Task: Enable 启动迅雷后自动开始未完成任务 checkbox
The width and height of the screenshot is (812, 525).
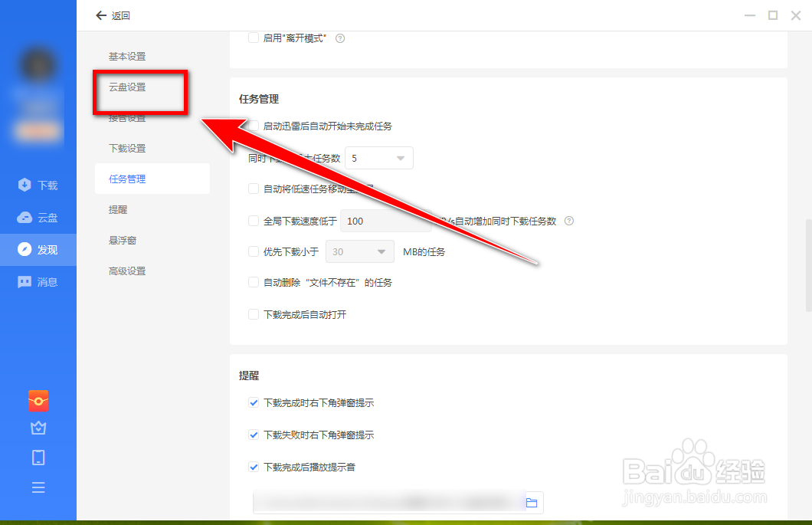Action: pos(253,126)
